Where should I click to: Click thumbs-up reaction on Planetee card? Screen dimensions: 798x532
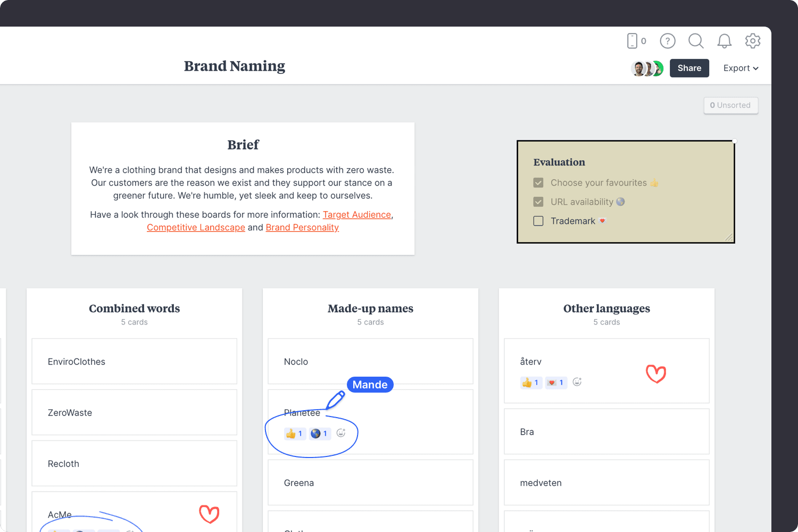point(294,434)
